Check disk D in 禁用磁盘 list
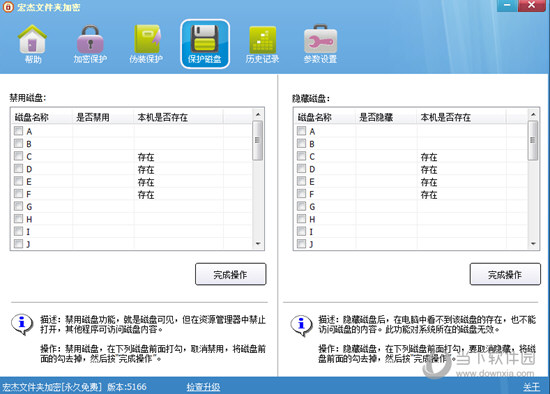The width and height of the screenshot is (550, 394). (18, 169)
